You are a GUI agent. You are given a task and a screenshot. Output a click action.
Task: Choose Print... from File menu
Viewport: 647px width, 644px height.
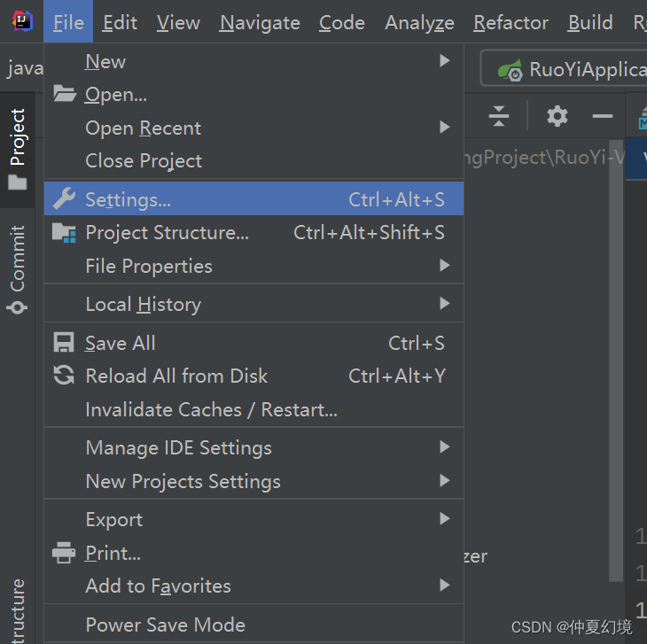253,553
